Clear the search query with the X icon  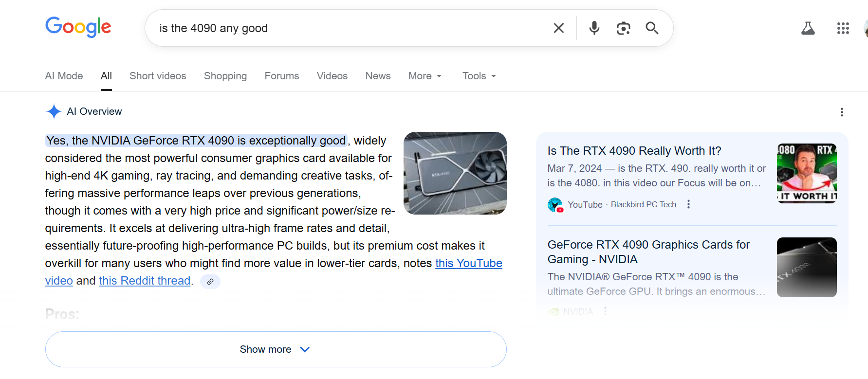coord(559,28)
